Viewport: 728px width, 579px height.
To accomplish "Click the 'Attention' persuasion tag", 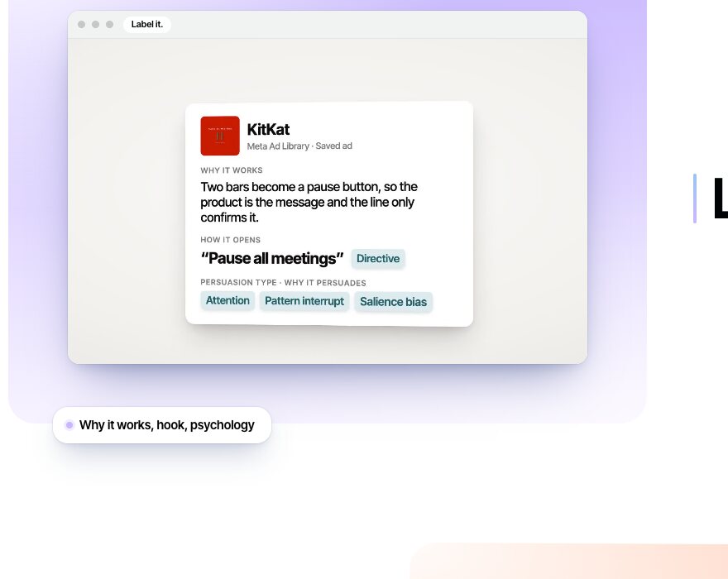I will tap(227, 300).
